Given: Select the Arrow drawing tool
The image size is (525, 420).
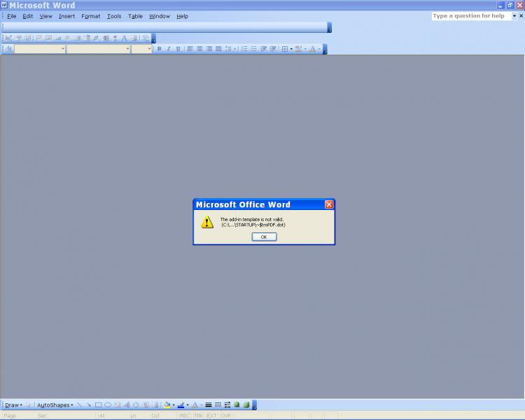Looking at the screenshot, I should (x=89, y=405).
